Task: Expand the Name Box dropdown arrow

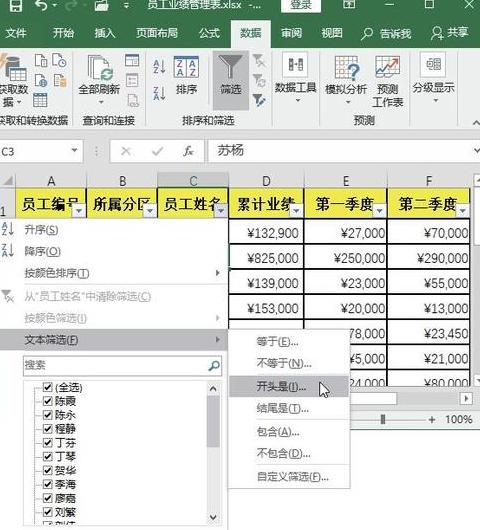Action: click(74, 150)
